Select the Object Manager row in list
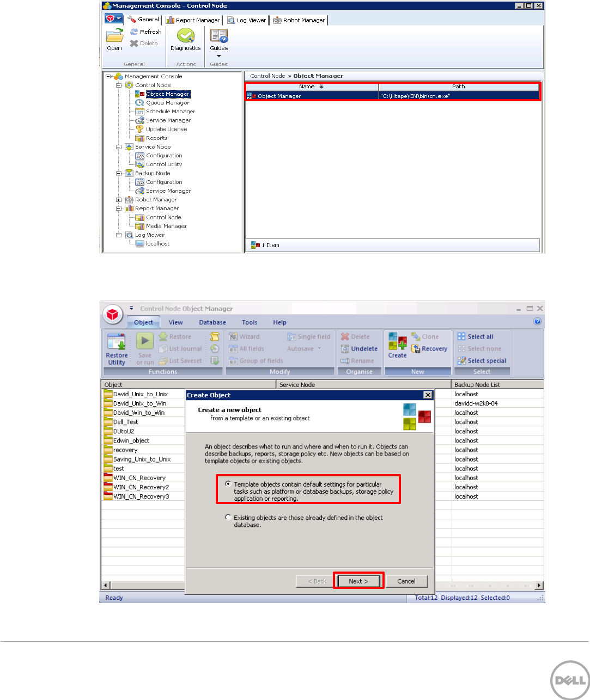 tap(392, 96)
